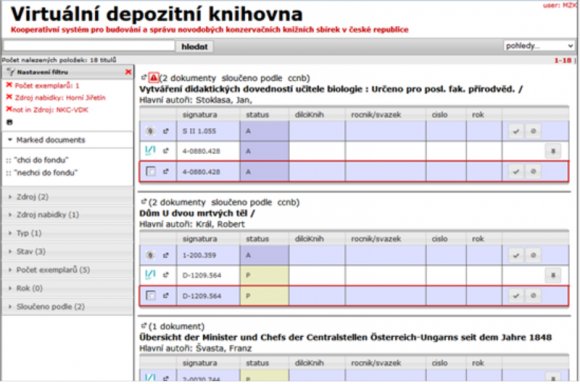Click the 1-18 pagination link

(563, 60)
